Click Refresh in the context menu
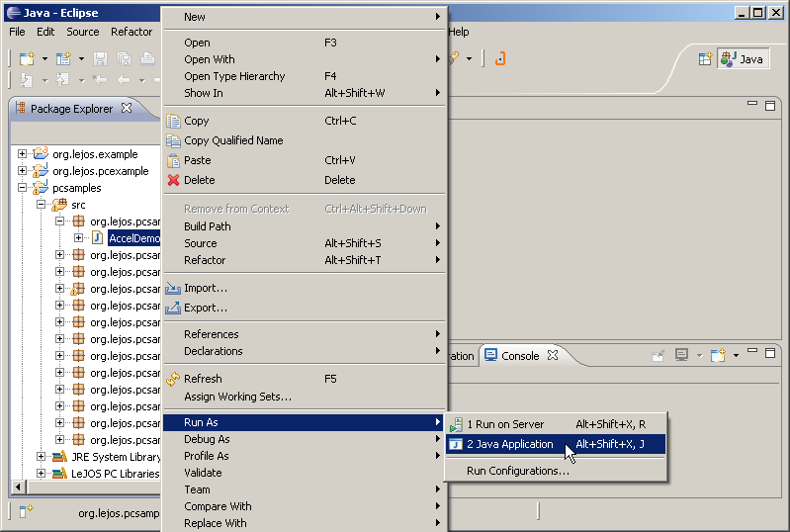 click(x=203, y=379)
